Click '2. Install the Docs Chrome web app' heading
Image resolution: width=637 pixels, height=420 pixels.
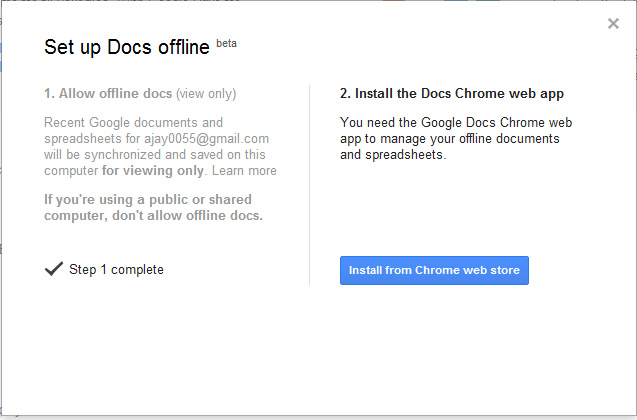point(452,93)
